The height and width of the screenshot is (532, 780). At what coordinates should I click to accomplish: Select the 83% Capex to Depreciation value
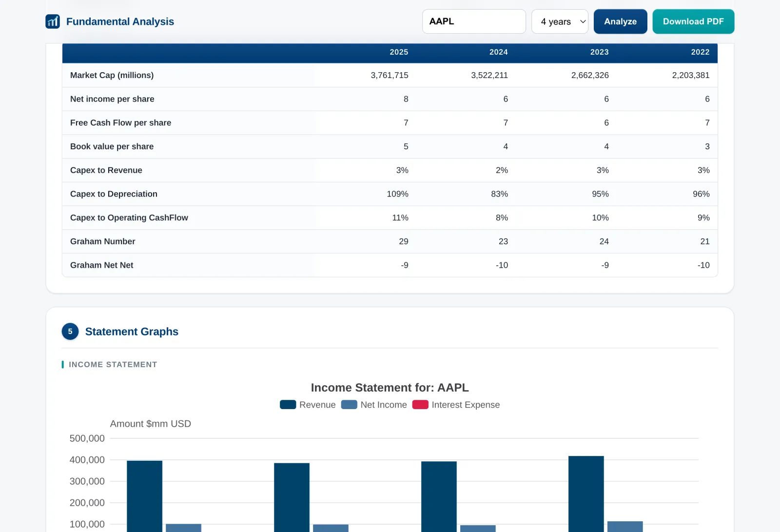[x=499, y=194]
